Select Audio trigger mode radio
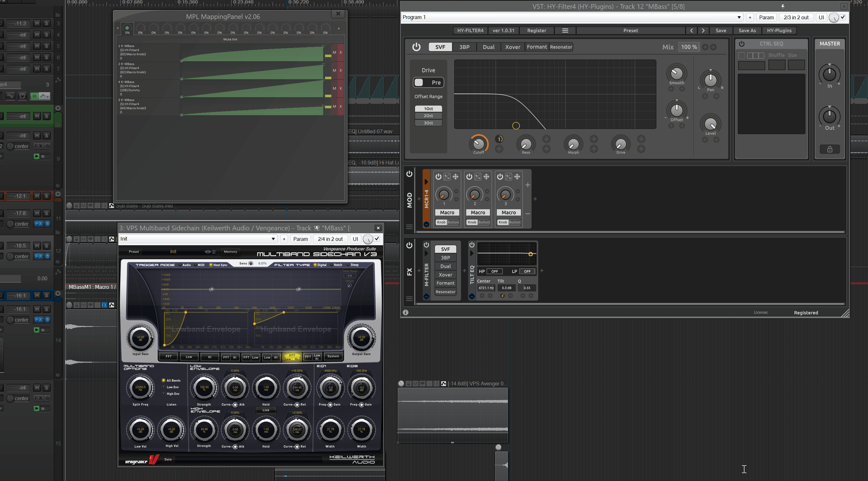Image resolution: width=868 pixels, height=481 pixels. pyautogui.click(x=180, y=265)
